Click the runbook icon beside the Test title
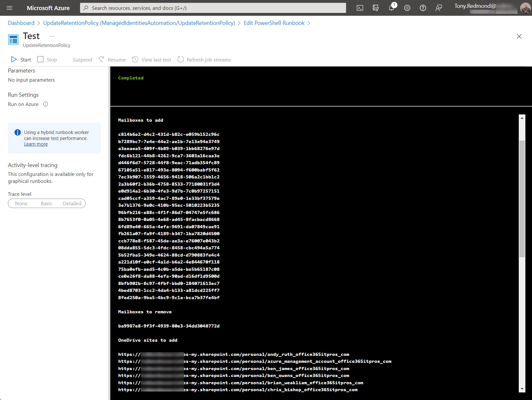Viewport: 532px width, 400px height. [x=13, y=39]
